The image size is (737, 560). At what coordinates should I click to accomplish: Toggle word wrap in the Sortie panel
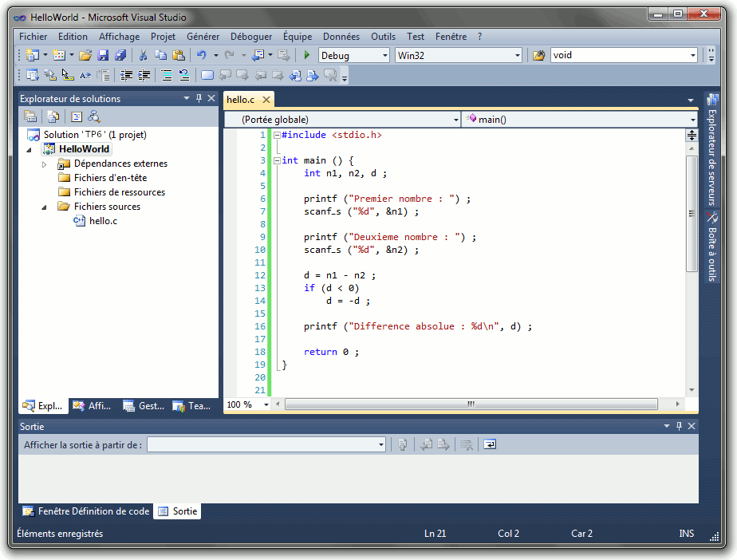click(x=490, y=444)
